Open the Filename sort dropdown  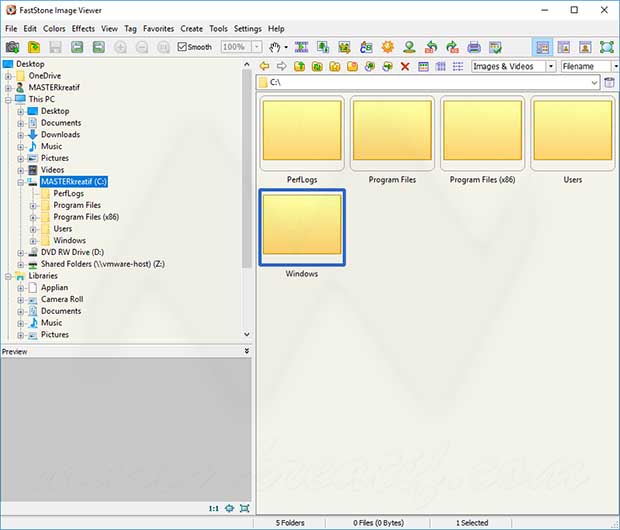pyautogui.click(x=616, y=66)
